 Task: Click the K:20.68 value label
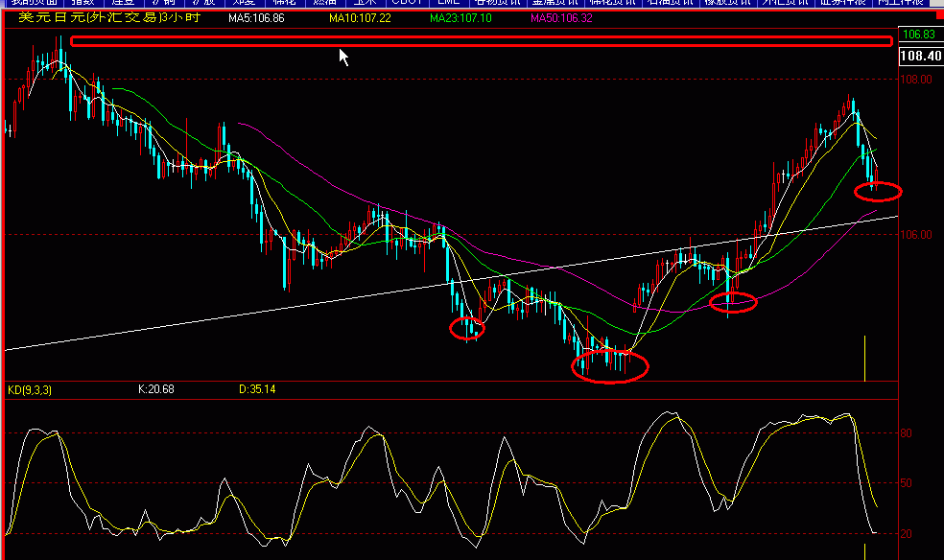pyautogui.click(x=156, y=389)
